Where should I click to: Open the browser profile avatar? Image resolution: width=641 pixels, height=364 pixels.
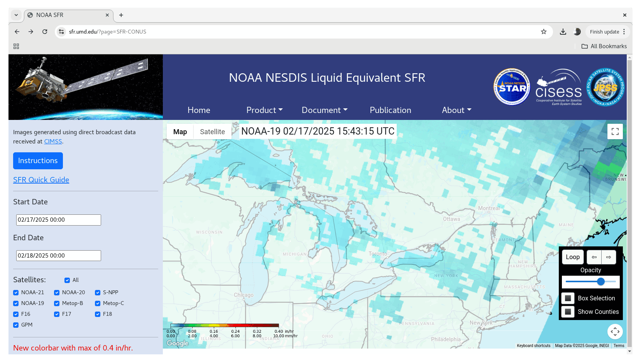(x=577, y=32)
